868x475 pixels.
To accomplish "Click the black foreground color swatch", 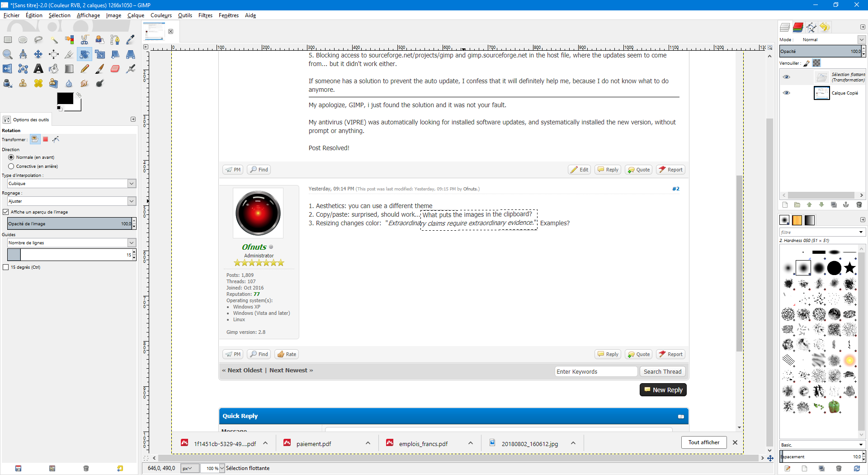I will tap(65, 98).
